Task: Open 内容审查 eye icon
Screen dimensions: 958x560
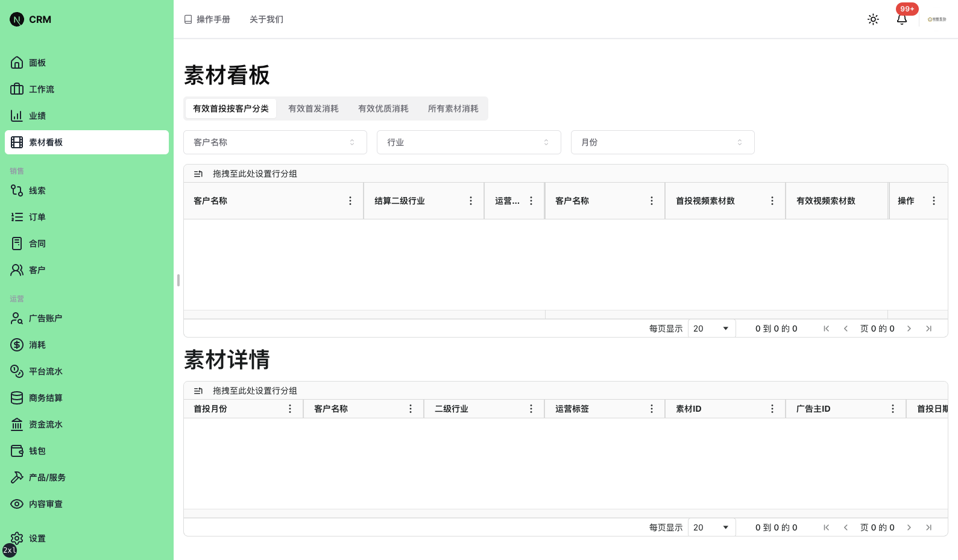Action: click(x=17, y=504)
